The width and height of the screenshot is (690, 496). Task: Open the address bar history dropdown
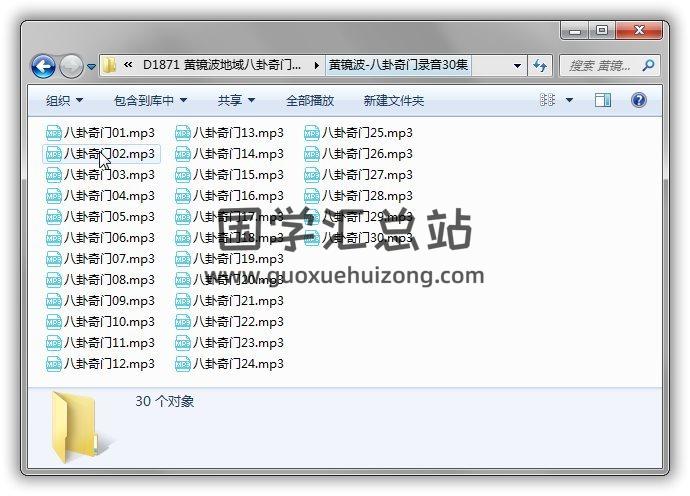[517, 66]
